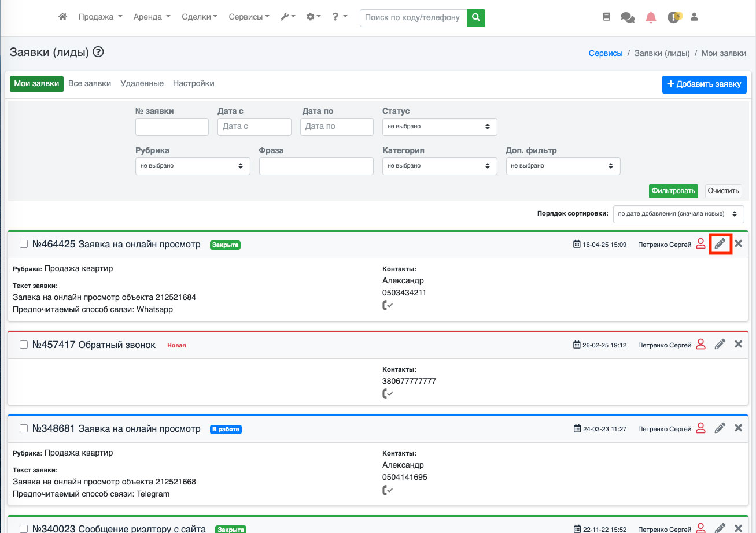Select the checkbox for request №457417
The width and height of the screenshot is (756, 533).
pos(24,345)
